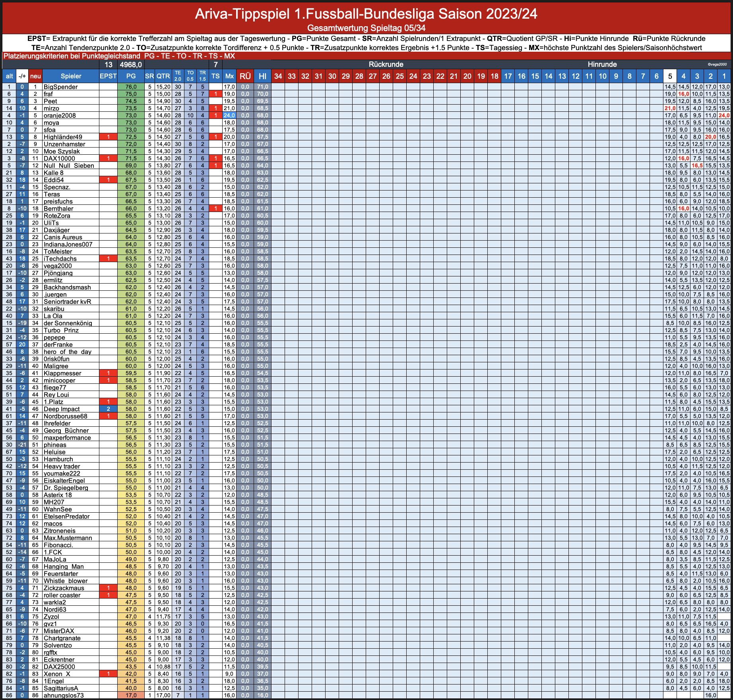The image size is (733, 700).
Task: Select player name 'Bernthaler'
Action: coord(58,208)
